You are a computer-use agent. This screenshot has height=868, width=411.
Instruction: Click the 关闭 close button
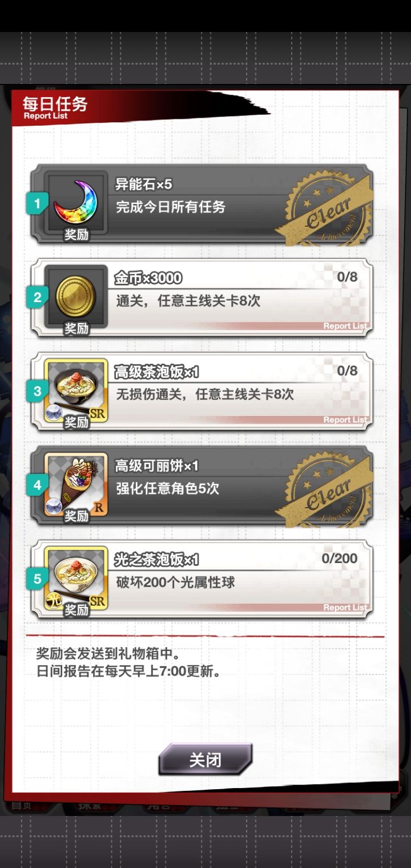[x=205, y=760]
